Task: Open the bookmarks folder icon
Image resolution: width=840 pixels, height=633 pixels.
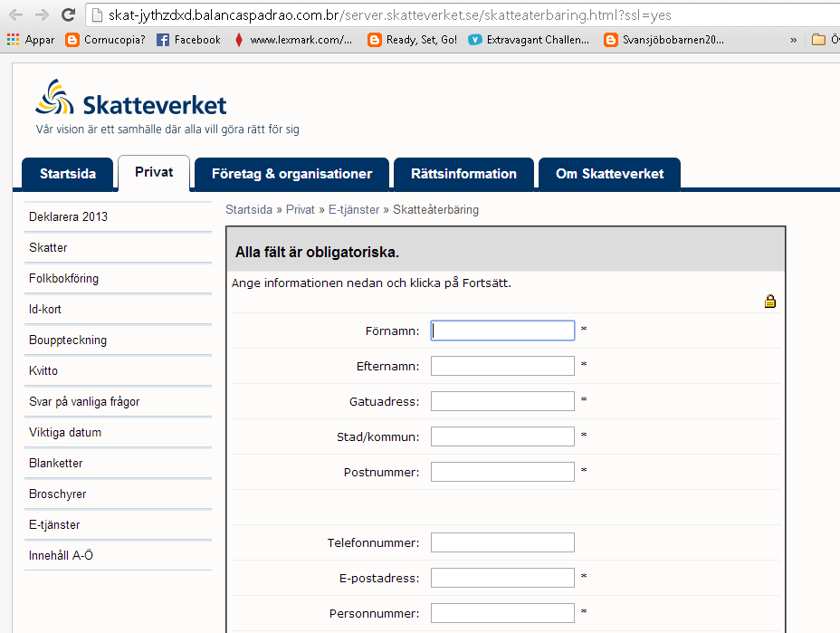Action: click(x=818, y=40)
